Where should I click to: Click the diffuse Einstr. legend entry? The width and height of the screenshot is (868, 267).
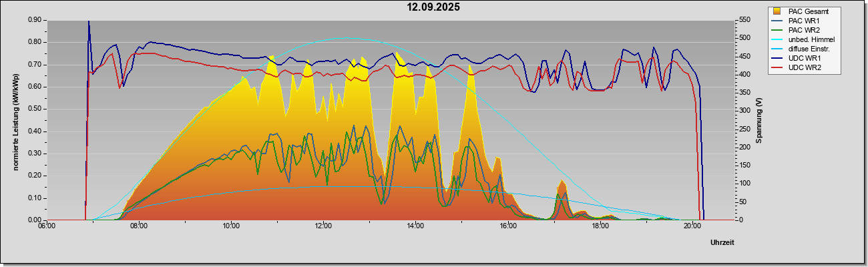(803, 49)
